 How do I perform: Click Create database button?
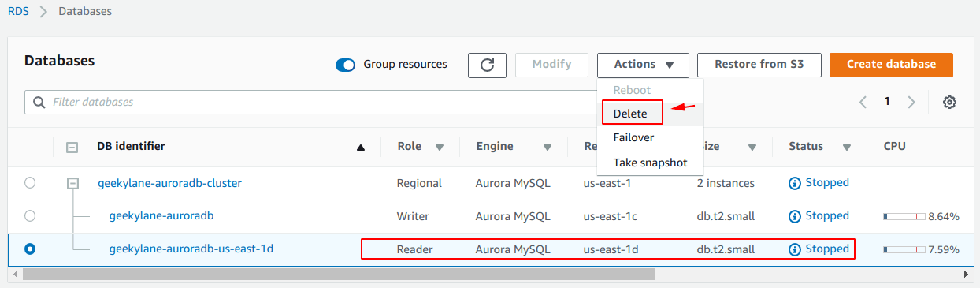(891, 65)
